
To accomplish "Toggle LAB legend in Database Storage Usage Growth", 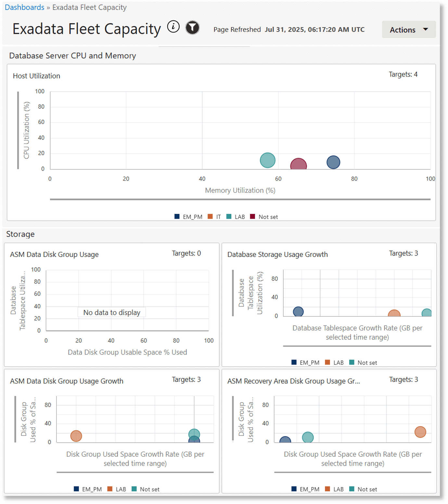I will (x=335, y=363).
